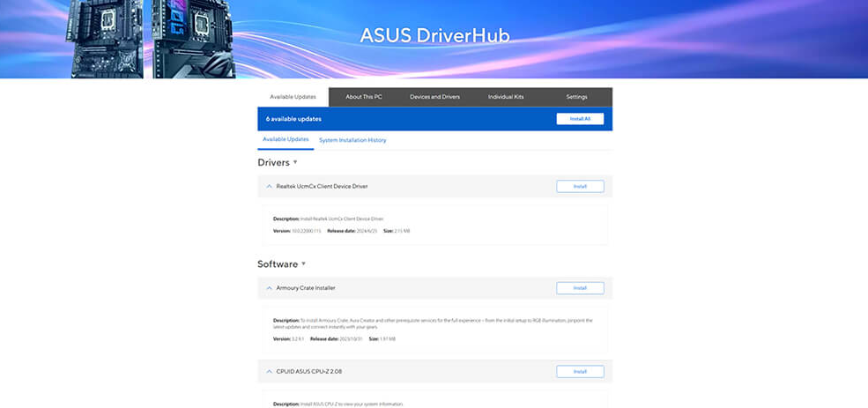The height and width of the screenshot is (408, 868).
Task: Collapse the Software section triangle
Action: click(304, 264)
